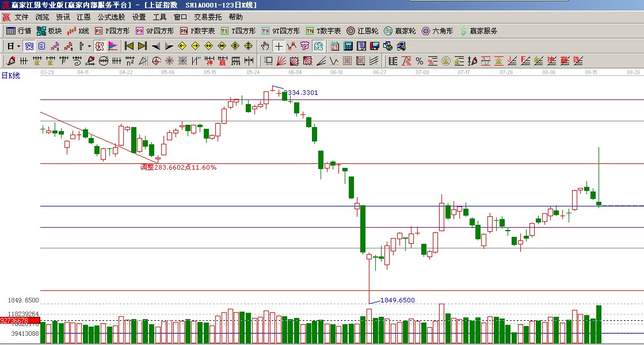644x345 pixels.
Task: Open the flag marker dropdown arrow
Action: click(x=89, y=46)
